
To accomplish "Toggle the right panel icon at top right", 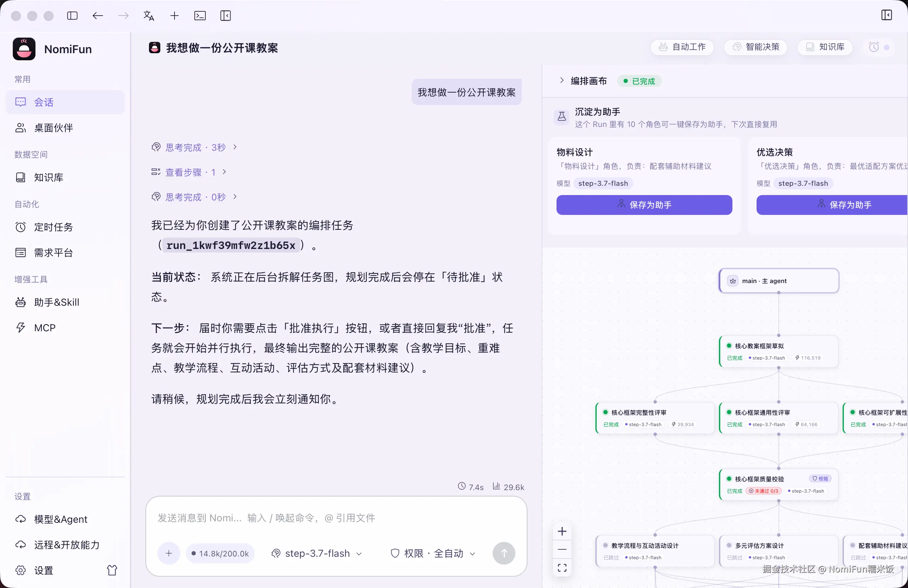I will 886,15.
